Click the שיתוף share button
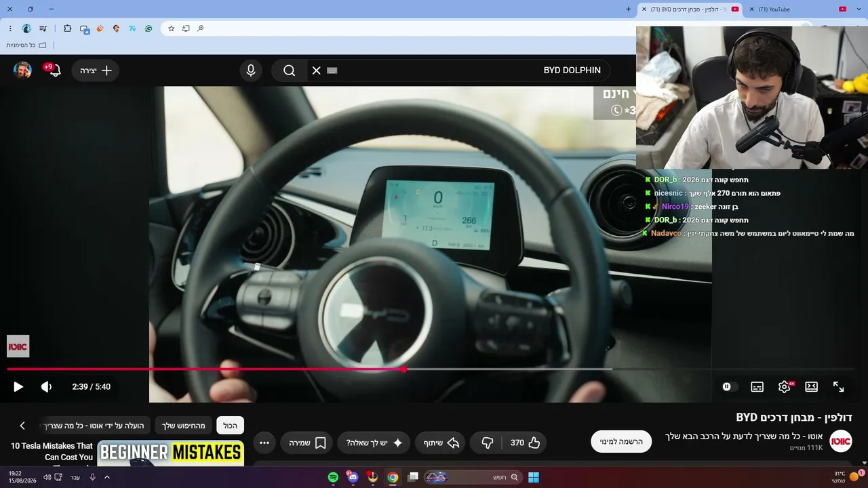The height and width of the screenshot is (488, 868). point(441,443)
